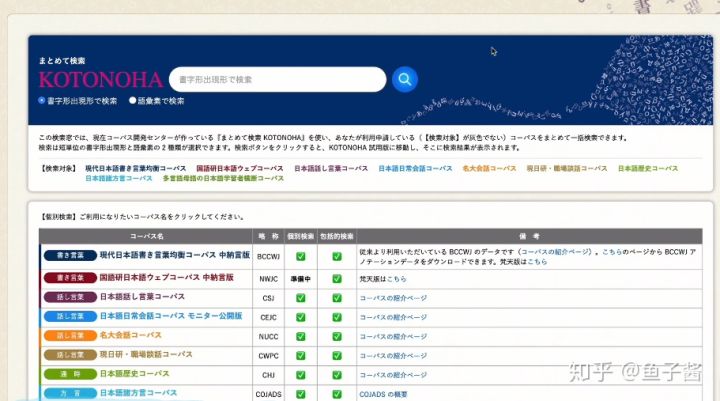Open 日本語諸方言コーパス in the 検索対象 list
720x401 pixels.
118,178
